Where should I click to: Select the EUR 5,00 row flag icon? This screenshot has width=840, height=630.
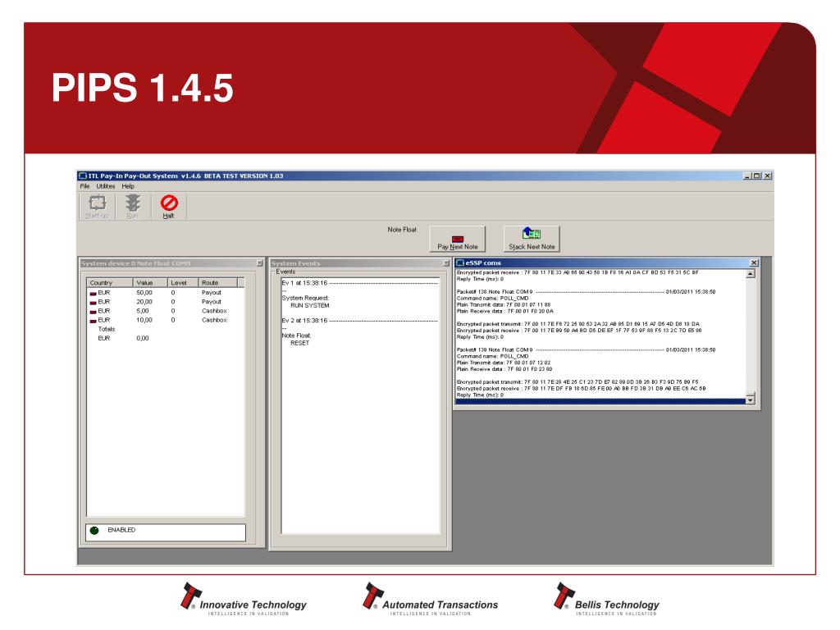click(x=93, y=311)
